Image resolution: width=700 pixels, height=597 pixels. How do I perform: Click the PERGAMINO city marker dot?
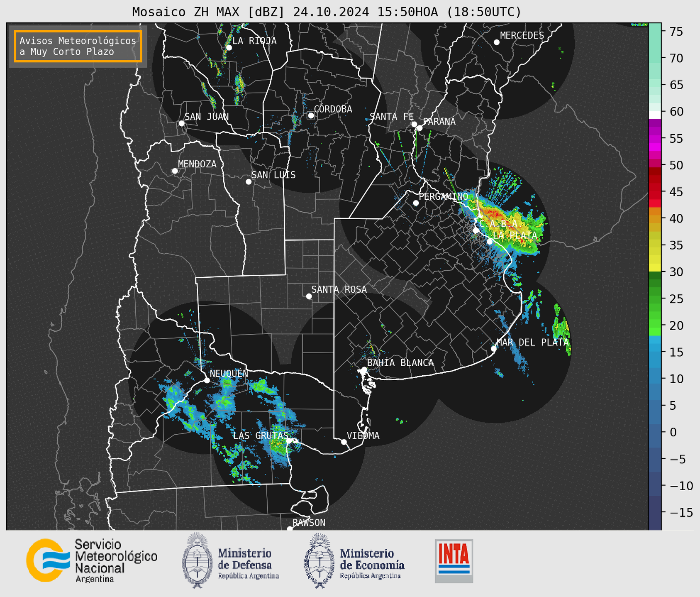(x=416, y=203)
